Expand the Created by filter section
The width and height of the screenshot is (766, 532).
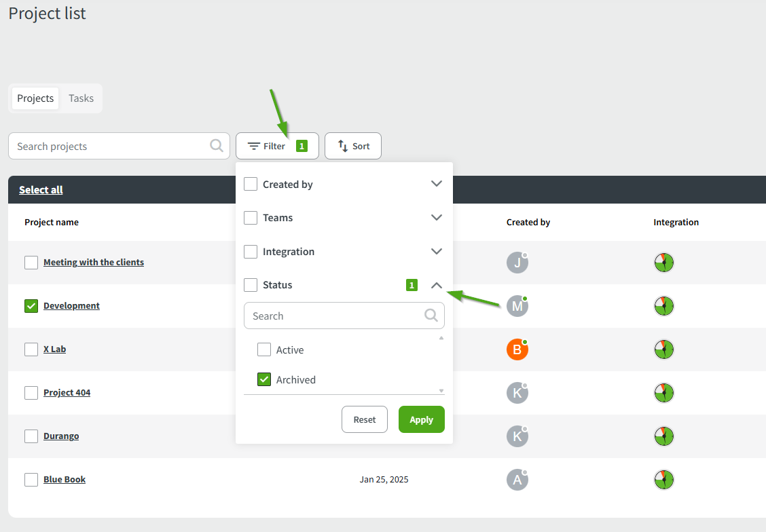tap(437, 184)
